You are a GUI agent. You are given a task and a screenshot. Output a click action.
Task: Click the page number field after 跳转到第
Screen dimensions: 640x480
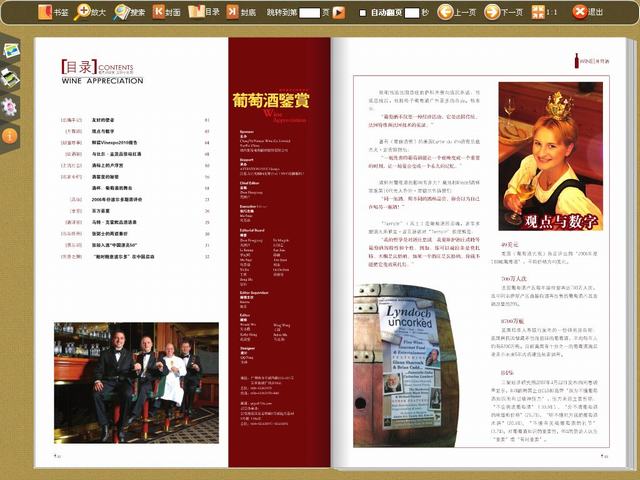pos(309,13)
